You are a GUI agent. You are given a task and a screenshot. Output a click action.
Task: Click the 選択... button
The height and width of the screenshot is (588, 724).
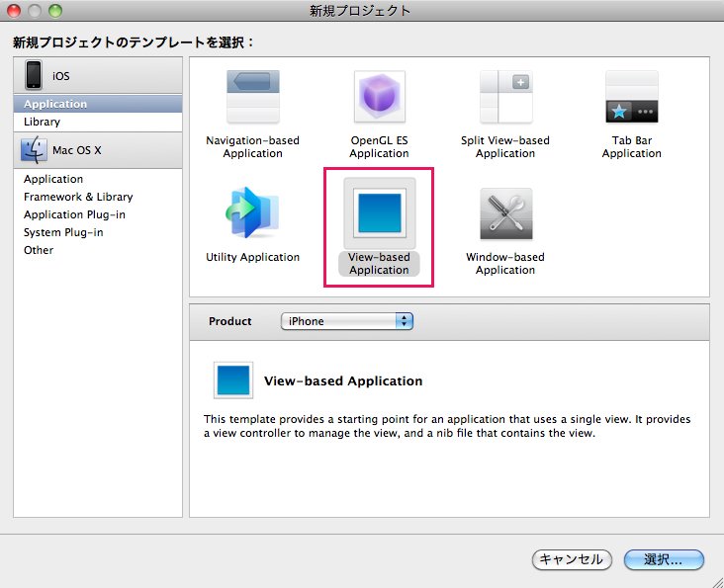pyautogui.click(x=664, y=560)
